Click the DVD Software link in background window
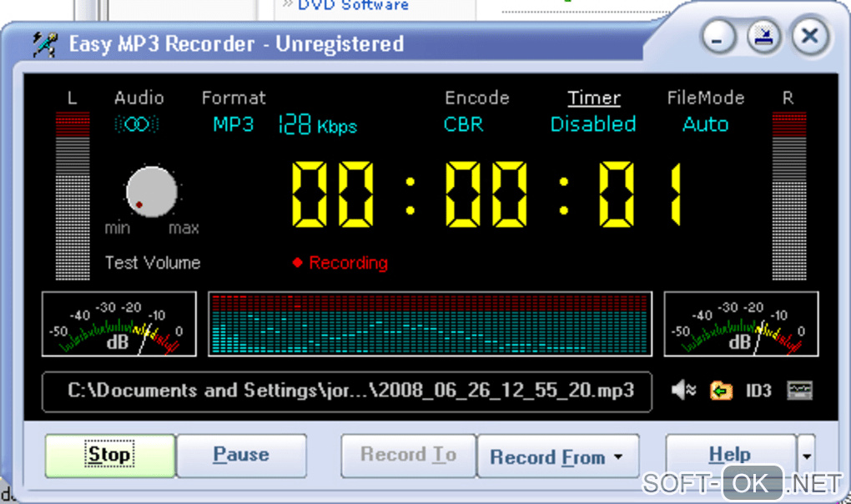 coord(353,6)
